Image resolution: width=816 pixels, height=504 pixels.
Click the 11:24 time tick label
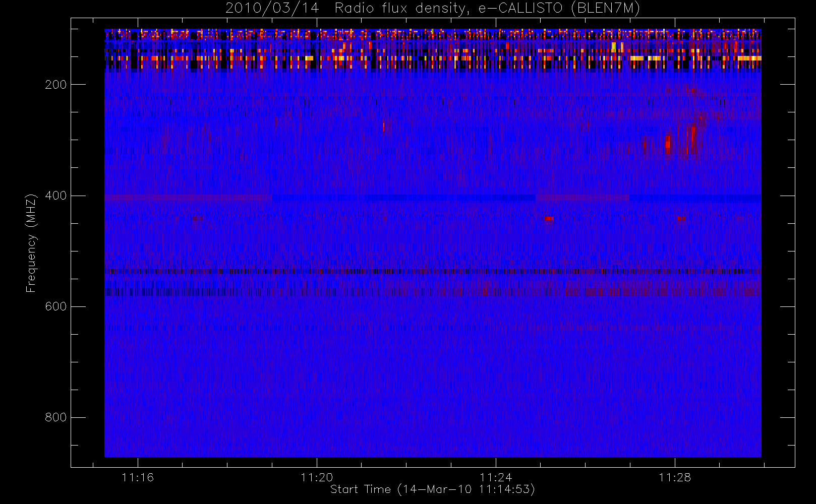tap(496, 477)
